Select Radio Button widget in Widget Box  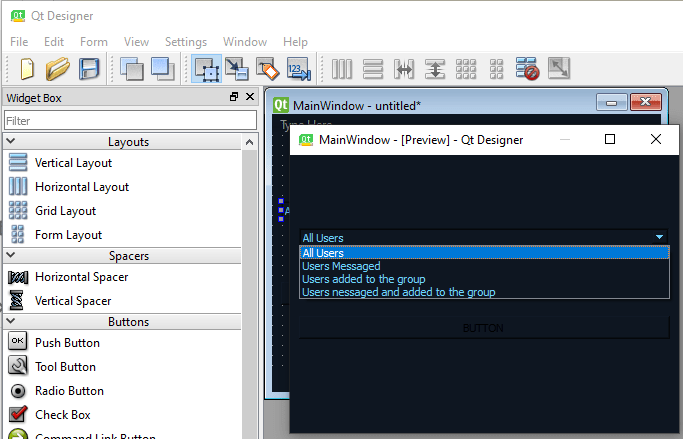69,391
